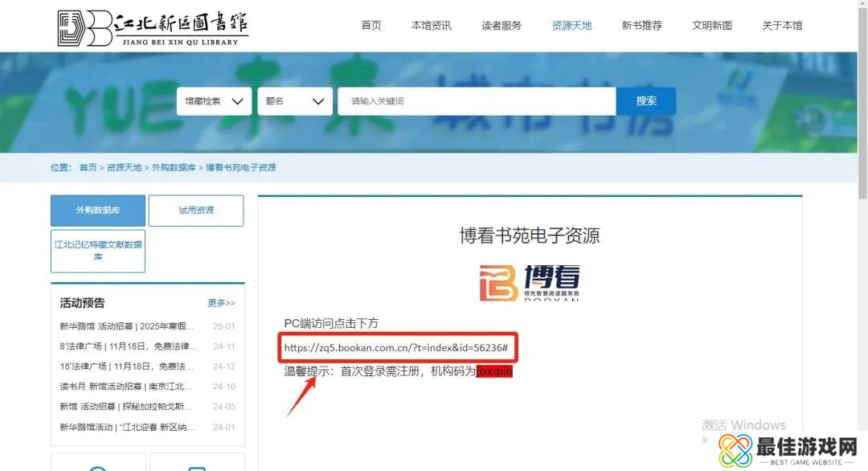Viewport: 868px width, 471px height.
Task: Select 读者服务 from the navigation bar
Action: pyautogui.click(x=501, y=25)
